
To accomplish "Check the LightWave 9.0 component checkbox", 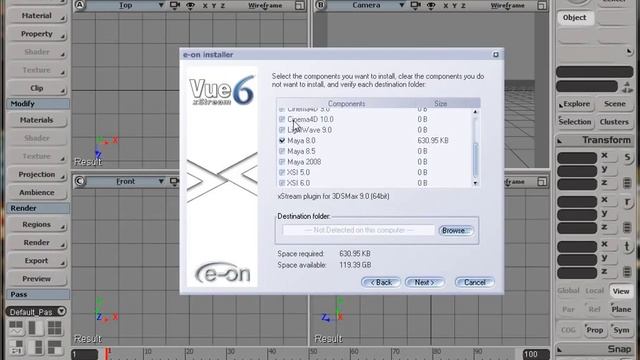I will [x=282, y=130].
